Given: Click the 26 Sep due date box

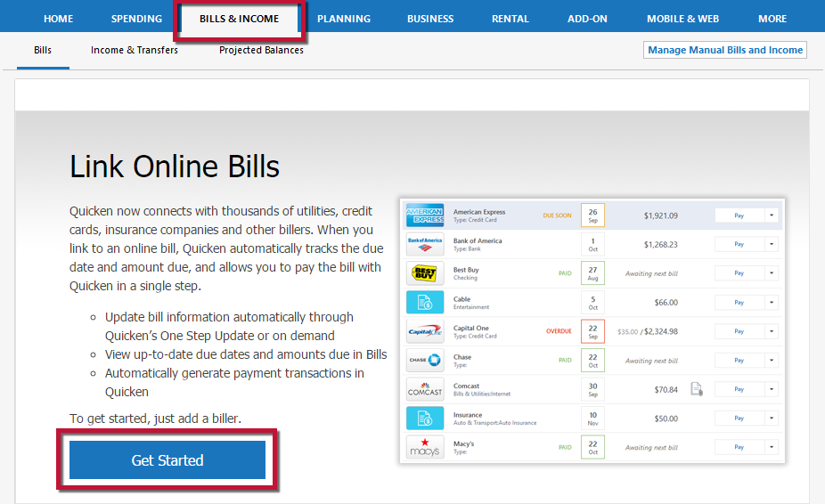Looking at the screenshot, I should click(x=593, y=215).
